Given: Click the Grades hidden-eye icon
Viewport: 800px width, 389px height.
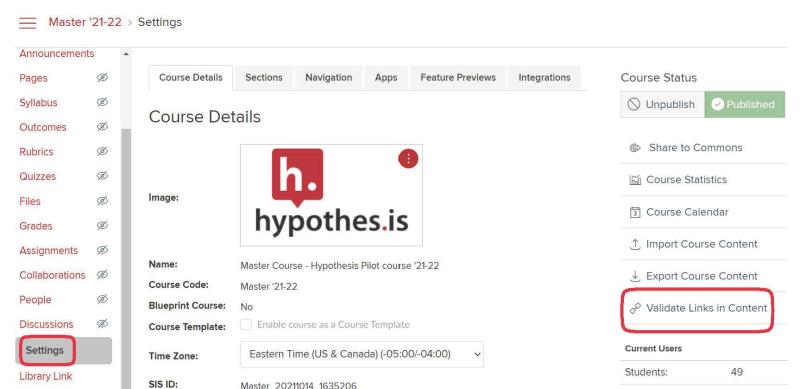Looking at the screenshot, I should coord(103,225).
